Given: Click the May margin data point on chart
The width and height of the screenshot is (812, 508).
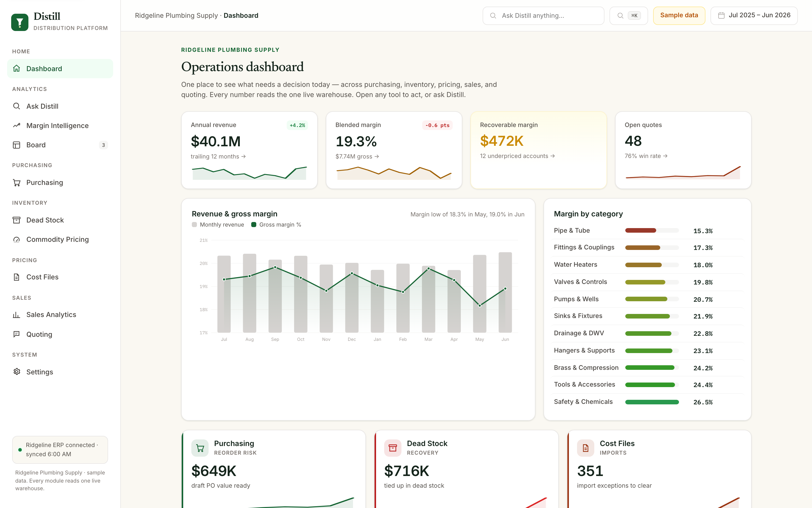Looking at the screenshot, I should point(480,305).
